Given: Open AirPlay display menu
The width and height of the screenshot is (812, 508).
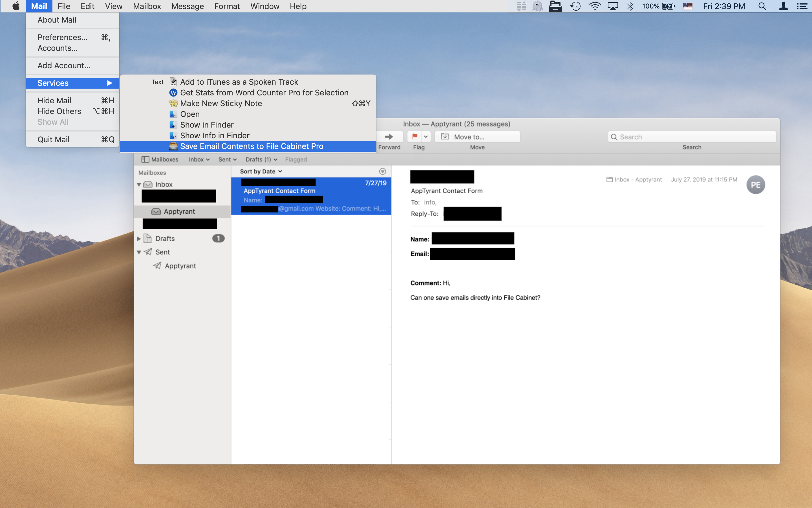Looking at the screenshot, I should (613, 6).
